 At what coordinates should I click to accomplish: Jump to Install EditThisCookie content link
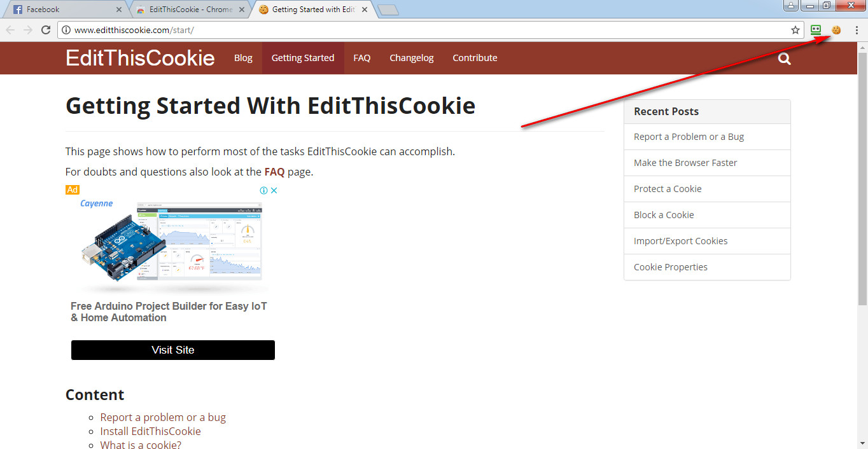click(150, 431)
